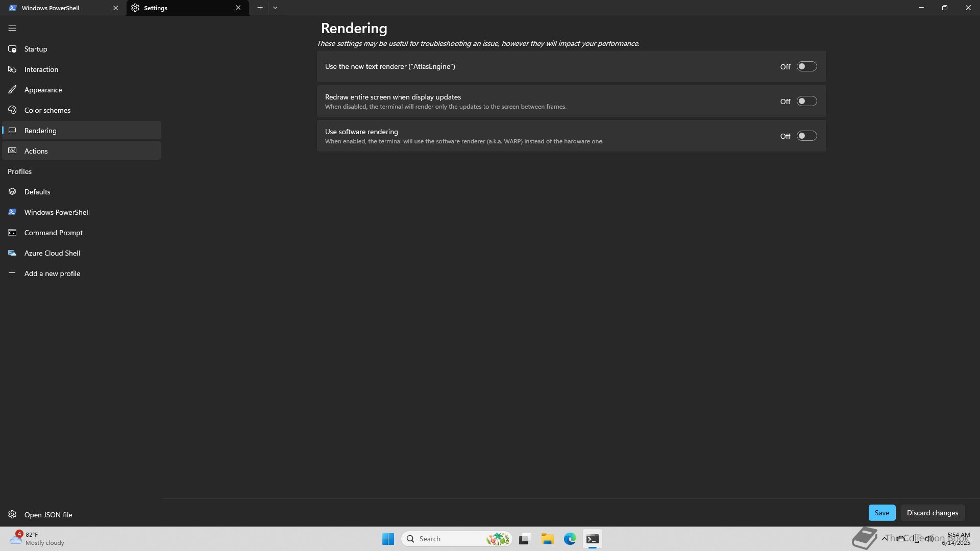
Task: Open the new tab profile dropdown arrow
Action: click(x=275, y=8)
